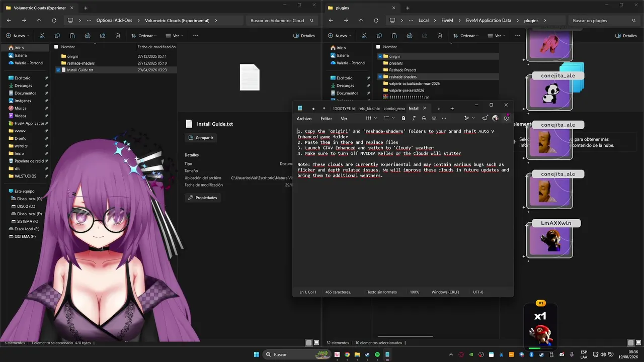This screenshot has height=362, width=644.
Task: Paste into the Volumetric Clouds folder
Action: coord(72,36)
